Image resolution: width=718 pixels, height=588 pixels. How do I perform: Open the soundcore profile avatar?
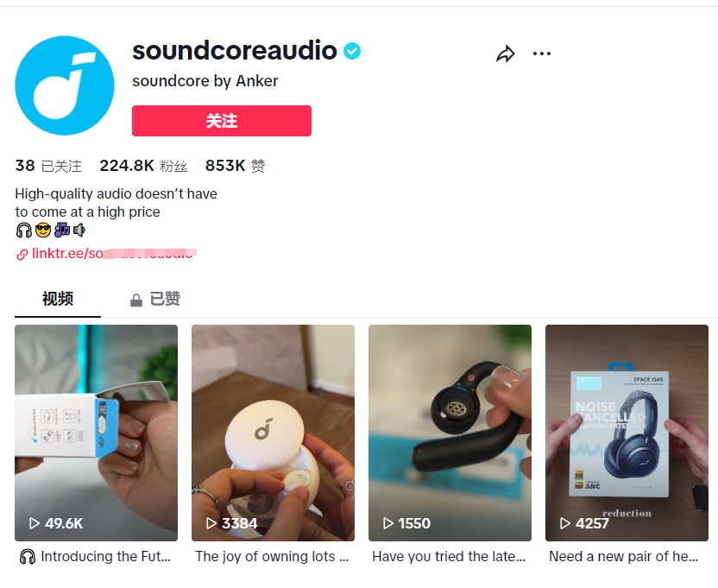click(65, 85)
